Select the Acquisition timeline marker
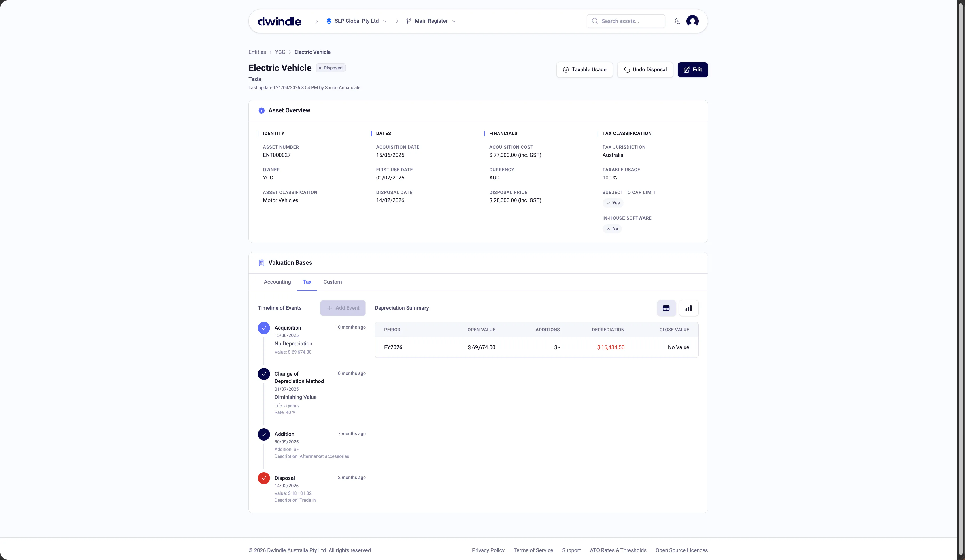 click(x=264, y=328)
